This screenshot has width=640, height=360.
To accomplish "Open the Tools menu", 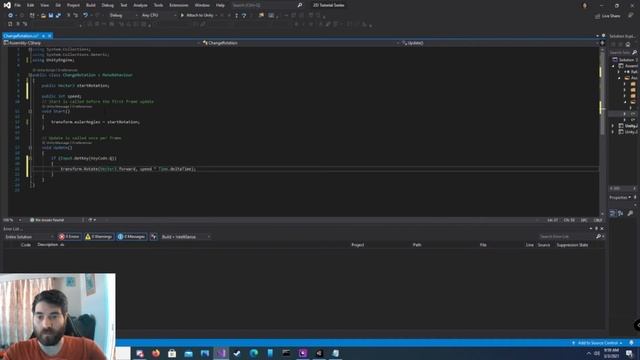I will coord(158,5).
